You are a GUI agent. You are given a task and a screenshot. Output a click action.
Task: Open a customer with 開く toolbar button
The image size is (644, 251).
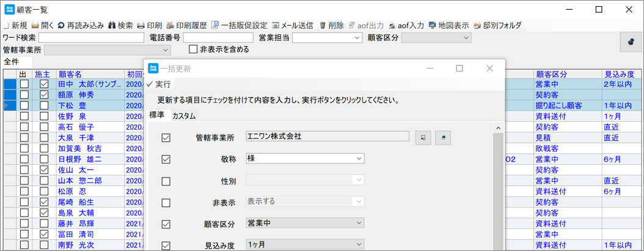coord(42,25)
